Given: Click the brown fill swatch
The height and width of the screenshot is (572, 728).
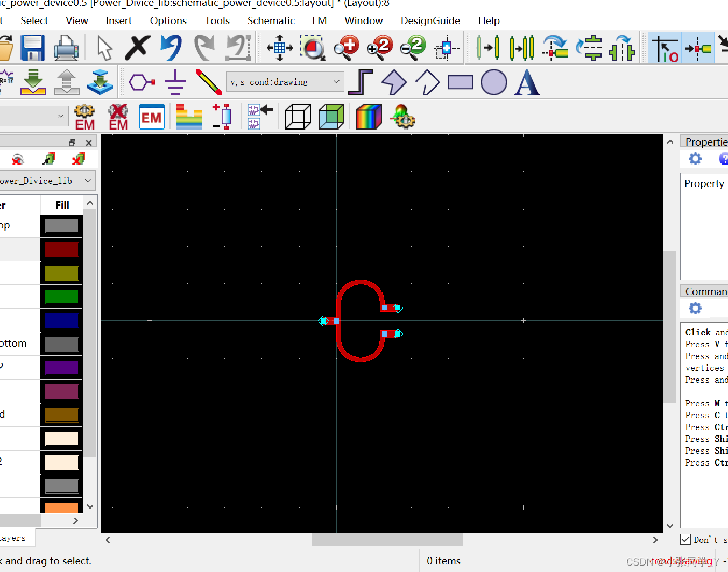Looking at the screenshot, I should [62, 415].
